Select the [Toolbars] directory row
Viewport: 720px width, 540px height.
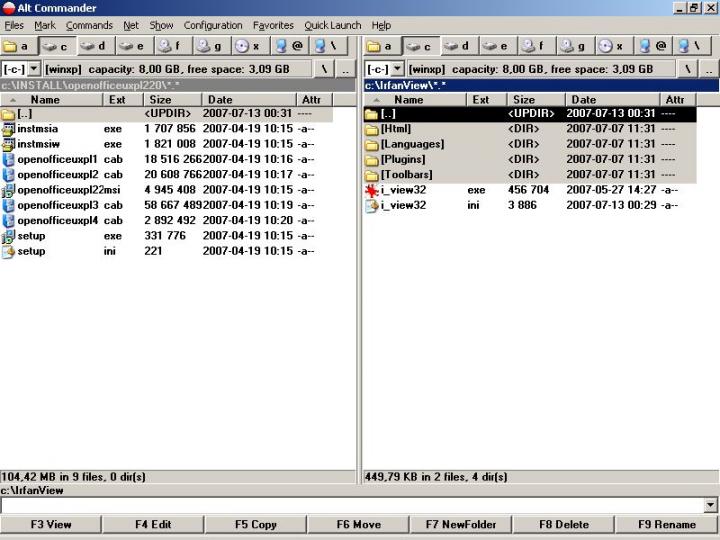point(530,175)
